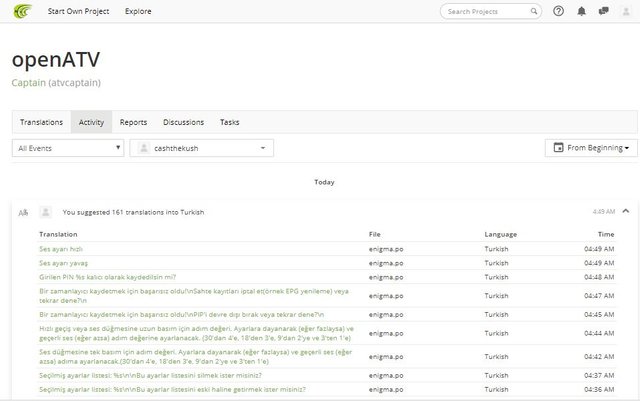Click Turkish in 'Ses ayarı yavaş' row

click(496, 263)
